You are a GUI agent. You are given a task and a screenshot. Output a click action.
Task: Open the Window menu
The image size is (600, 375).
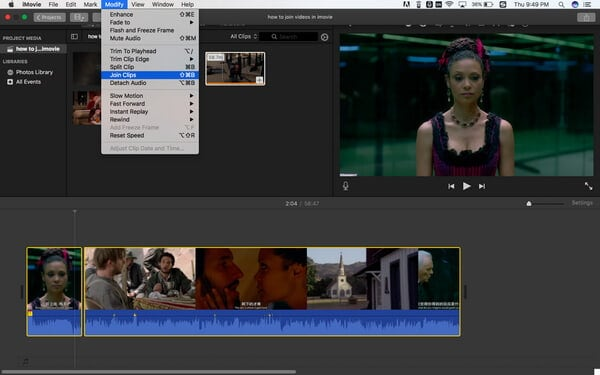click(x=163, y=5)
